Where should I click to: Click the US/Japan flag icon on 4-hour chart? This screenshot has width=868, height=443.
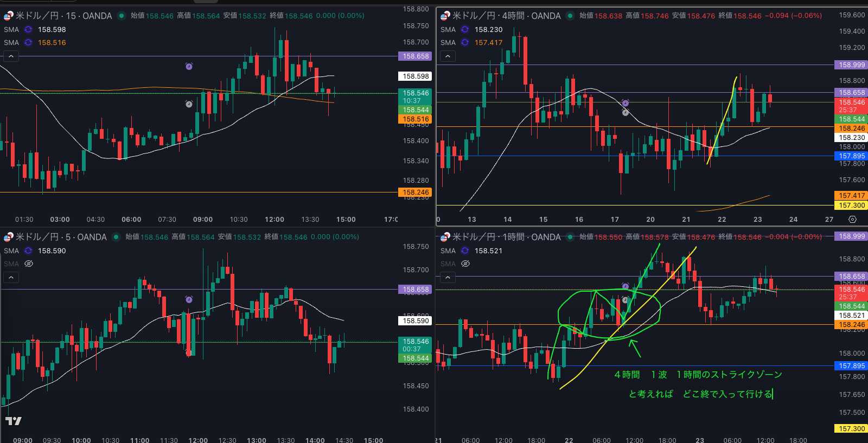[x=445, y=16]
